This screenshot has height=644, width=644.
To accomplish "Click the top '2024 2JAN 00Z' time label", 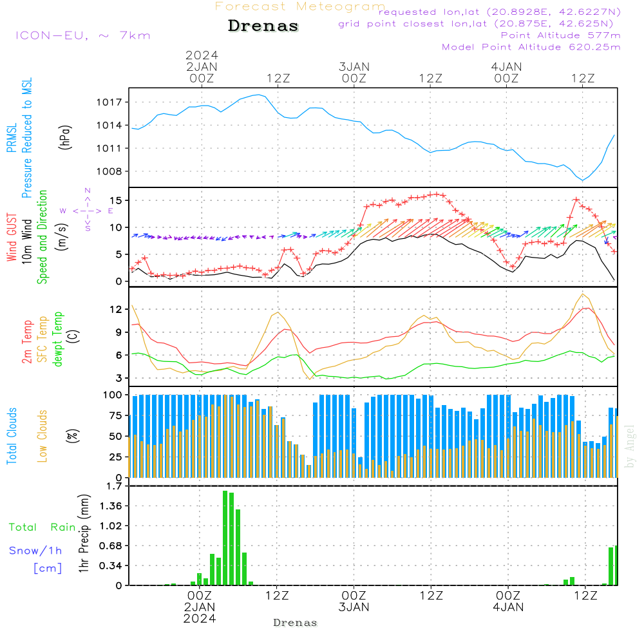I will click(202, 67).
